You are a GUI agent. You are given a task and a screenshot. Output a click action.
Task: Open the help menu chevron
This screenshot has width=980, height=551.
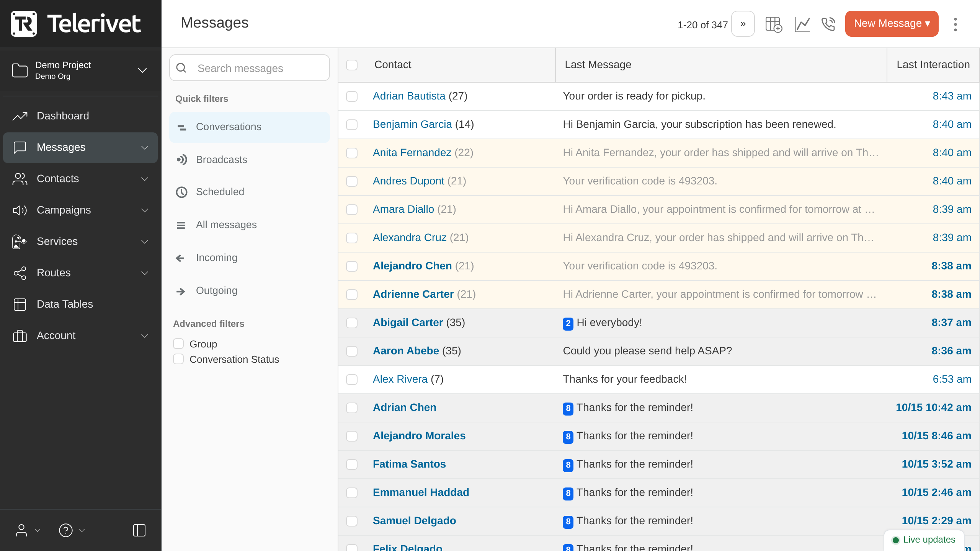pyautogui.click(x=82, y=530)
